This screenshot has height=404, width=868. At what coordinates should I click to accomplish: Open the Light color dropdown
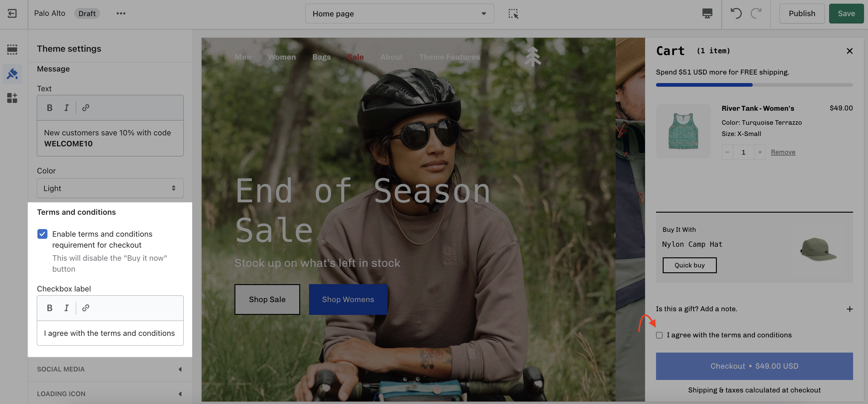[x=110, y=188]
